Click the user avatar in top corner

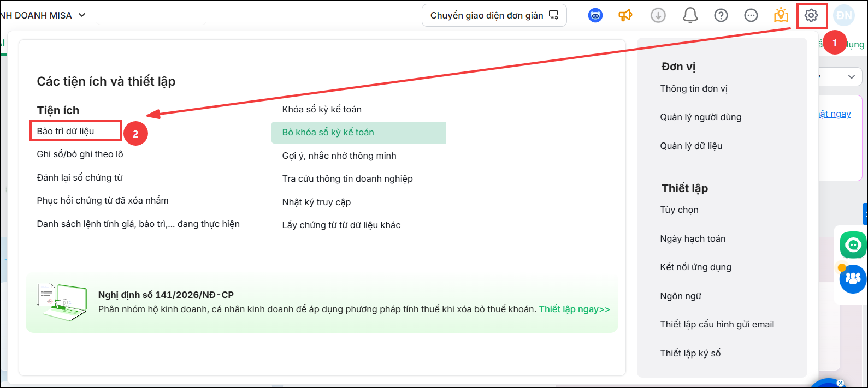(844, 16)
